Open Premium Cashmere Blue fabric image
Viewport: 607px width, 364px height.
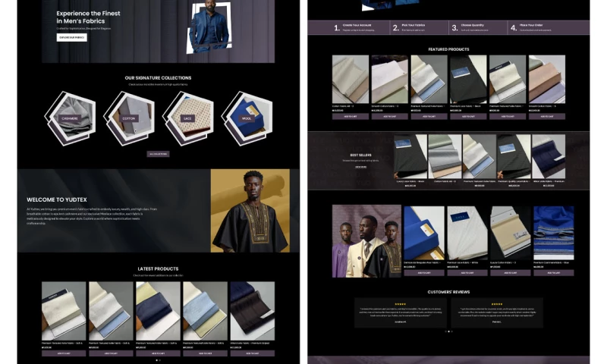point(554,233)
